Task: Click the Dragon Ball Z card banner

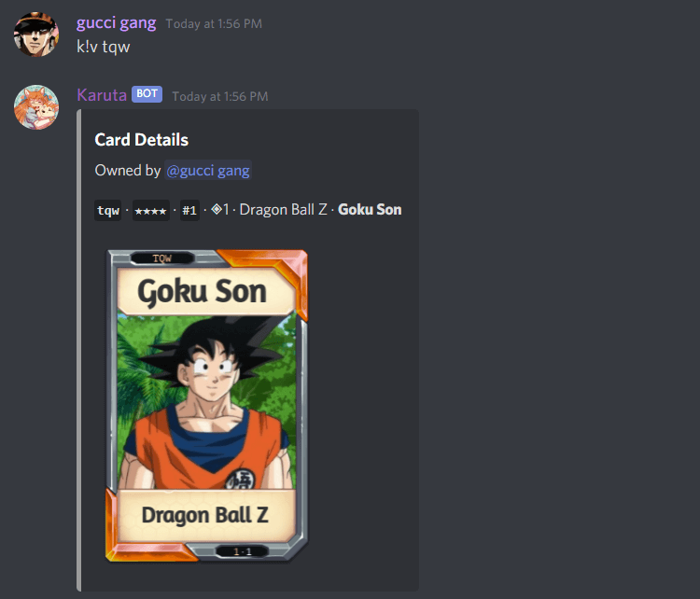Action: point(206,515)
